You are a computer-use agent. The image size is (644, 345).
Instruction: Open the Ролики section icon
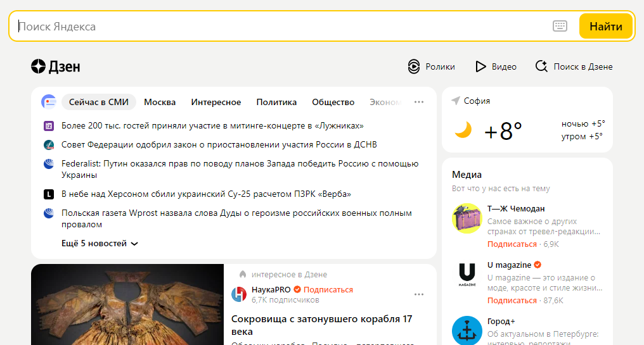413,66
